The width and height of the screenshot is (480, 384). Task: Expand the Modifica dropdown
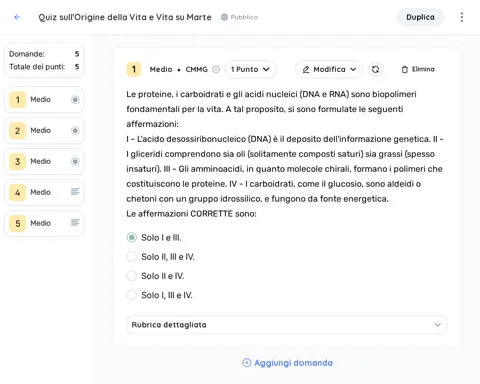point(329,69)
